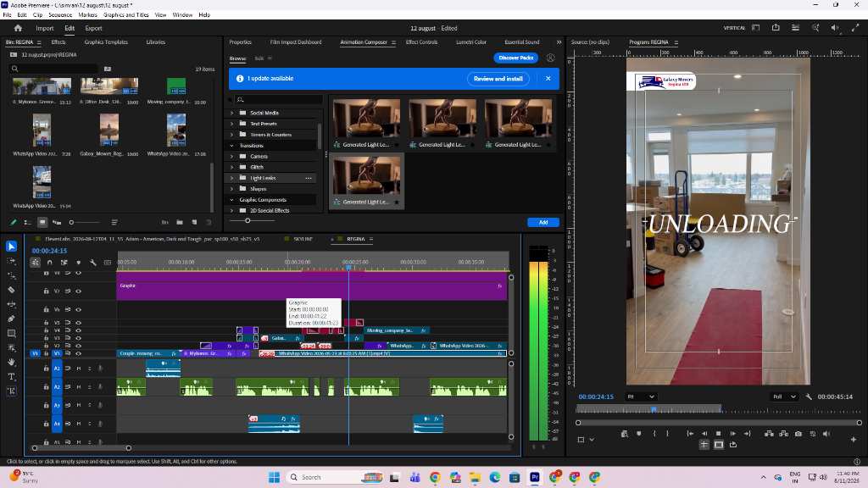Select the Pen tool in the tools panel

pyautogui.click(x=11, y=319)
